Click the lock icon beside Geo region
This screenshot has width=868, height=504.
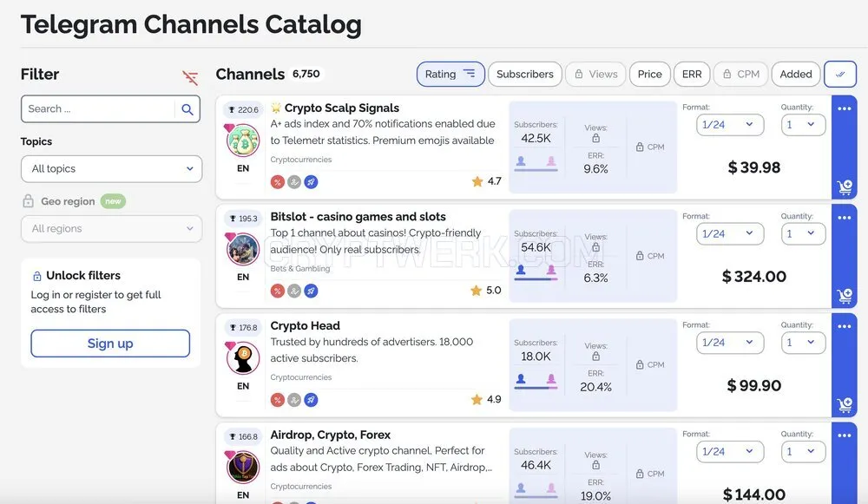(29, 201)
